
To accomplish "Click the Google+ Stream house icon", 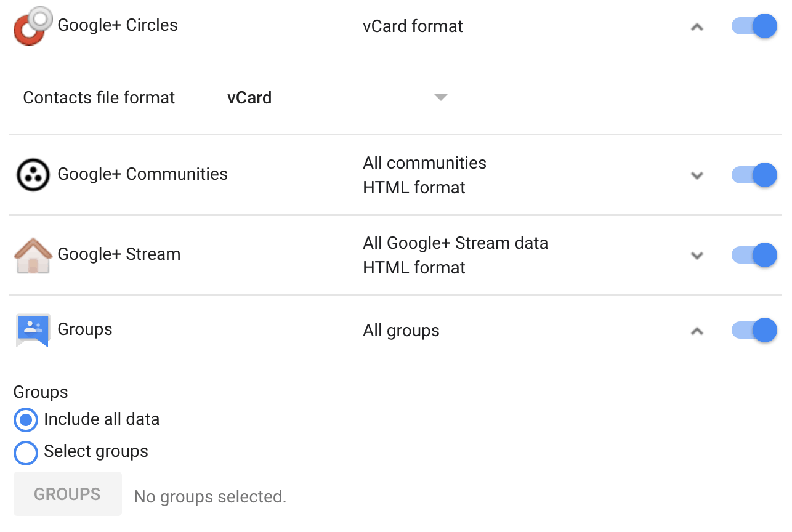I will pyautogui.click(x=33, y=255).
